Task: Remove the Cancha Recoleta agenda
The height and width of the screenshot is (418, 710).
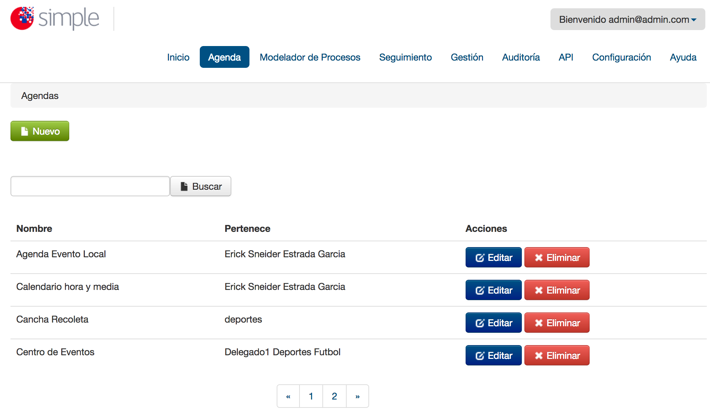Action: point(557,322)
